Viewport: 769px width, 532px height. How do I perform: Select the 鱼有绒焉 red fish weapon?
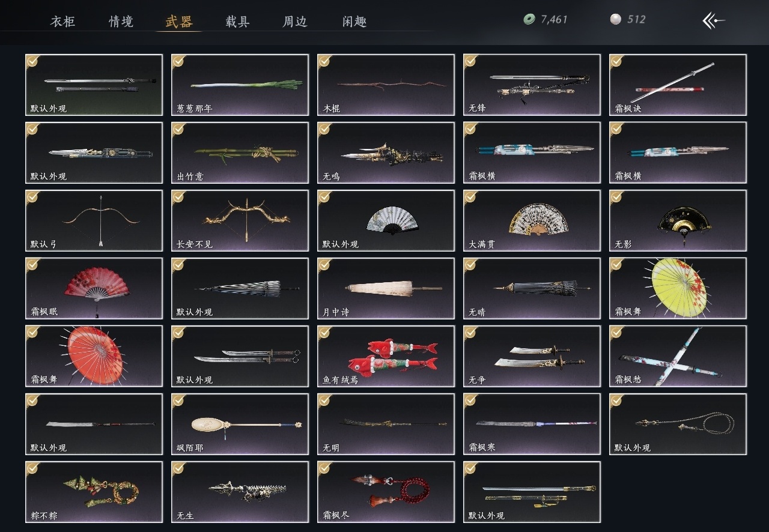386,356
